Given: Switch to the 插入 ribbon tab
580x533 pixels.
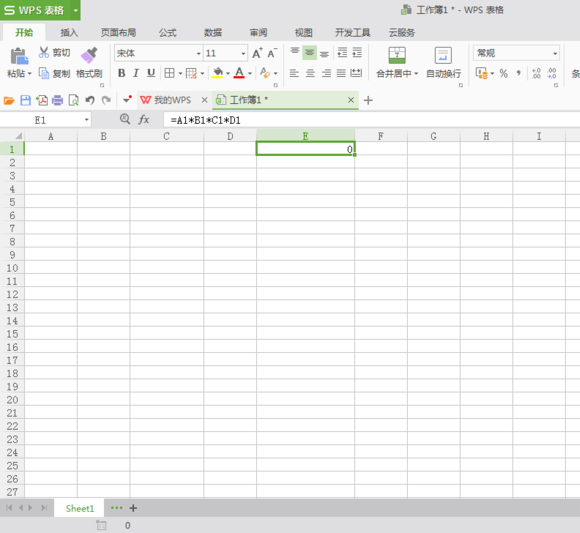Looking at the screenshot, I should coord(69,33).
